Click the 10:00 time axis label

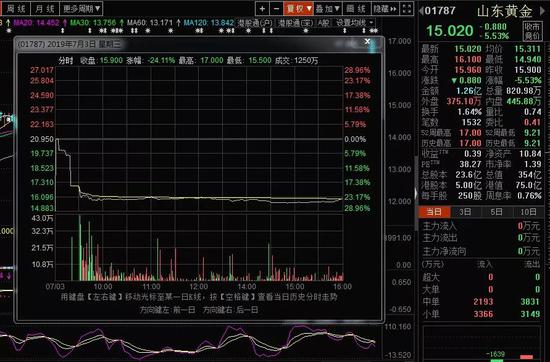(103, 287)
